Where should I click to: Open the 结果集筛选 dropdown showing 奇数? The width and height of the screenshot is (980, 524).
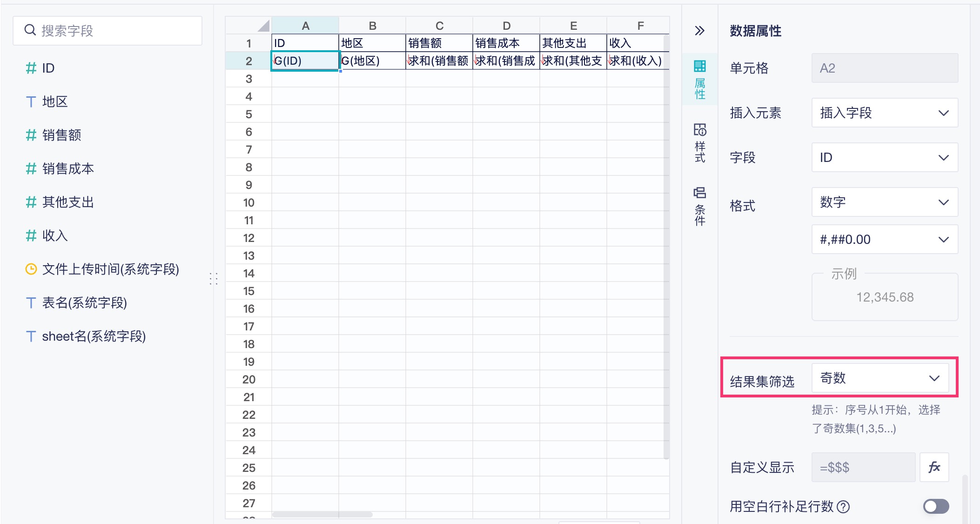pos(879,378)
